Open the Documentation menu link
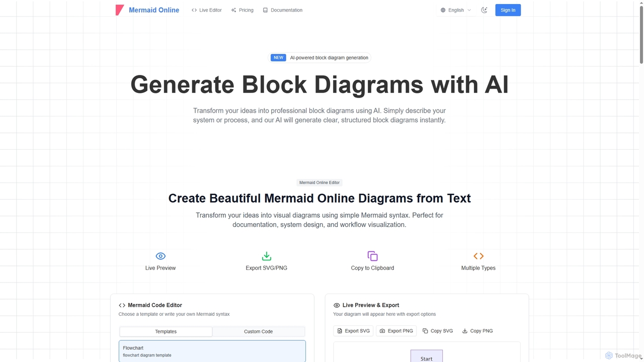644x362 pixels. point(282,10)
